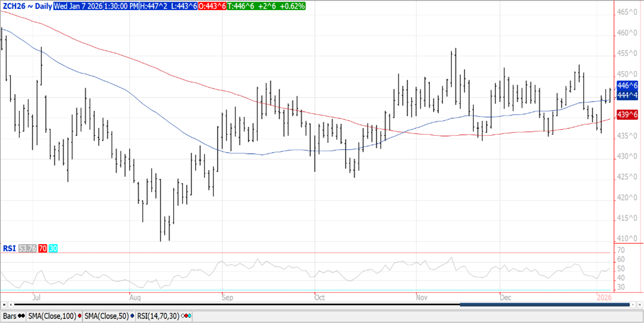The width and height of the screenshot is (644, 323).
Task: Click the scroll-to-end arrow at bottom right
Action: (x=639, y=305)
